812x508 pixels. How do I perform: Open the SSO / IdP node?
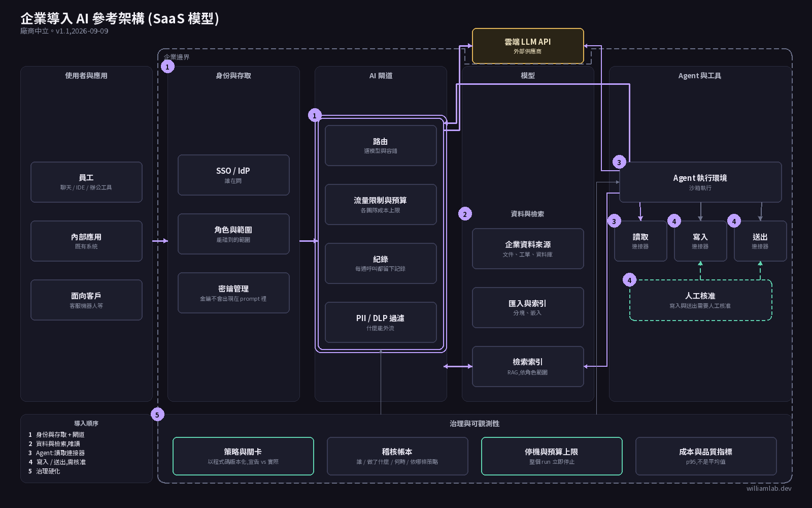(233, 175)
